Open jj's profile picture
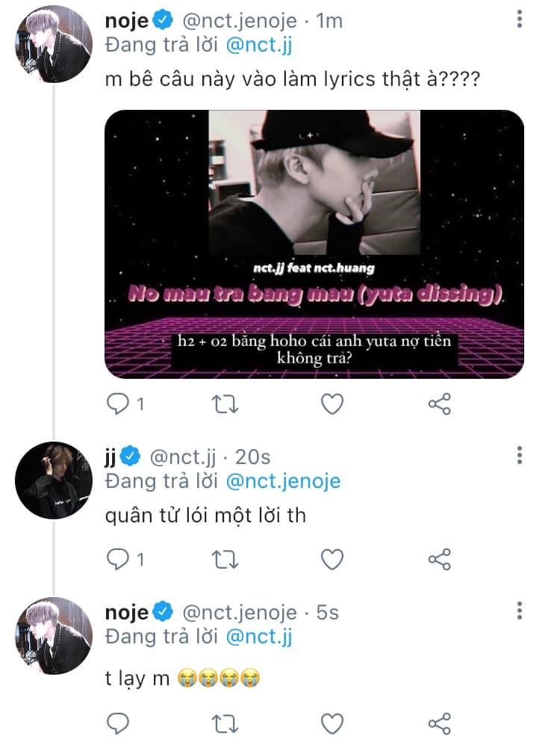Screen dimensions: 560x745 point(54,480)
